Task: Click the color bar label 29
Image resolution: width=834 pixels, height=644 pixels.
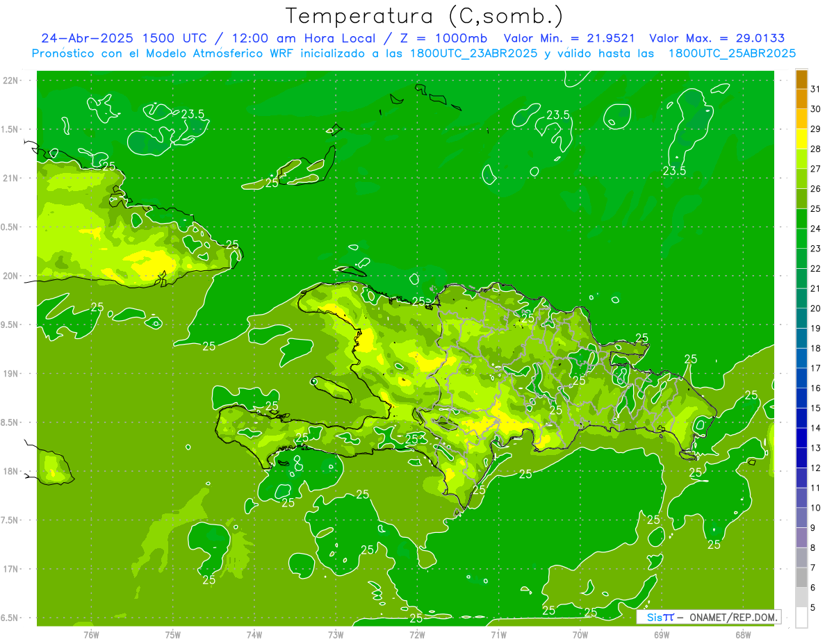Action: (816, 129)
